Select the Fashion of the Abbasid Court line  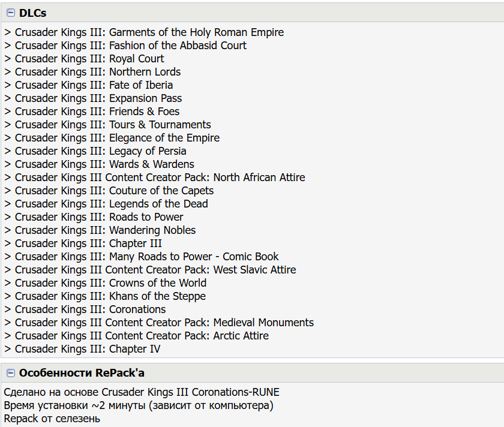[x=125, y=46]
